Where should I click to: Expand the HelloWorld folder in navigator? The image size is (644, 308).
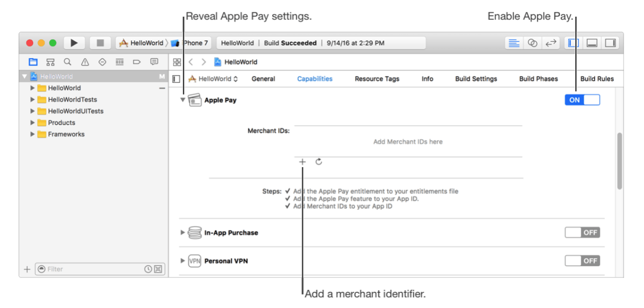(33, 88)
